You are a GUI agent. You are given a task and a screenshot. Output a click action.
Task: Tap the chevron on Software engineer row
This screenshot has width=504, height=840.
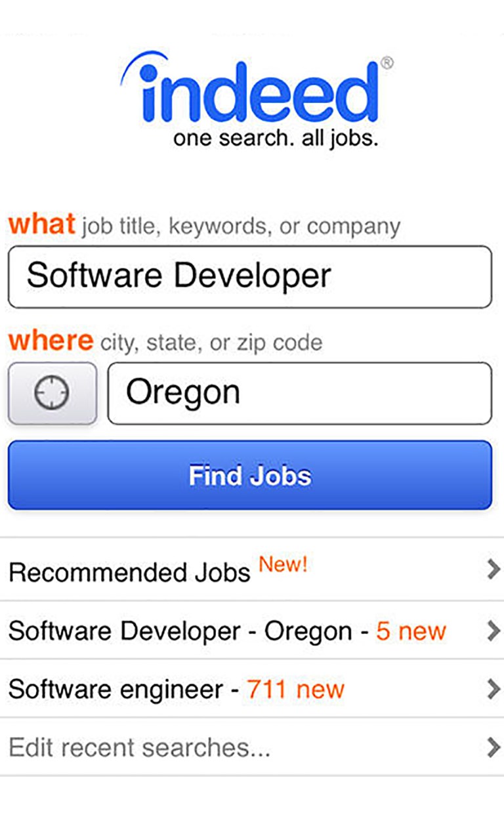pyautogui.click(x=493, y=689)
